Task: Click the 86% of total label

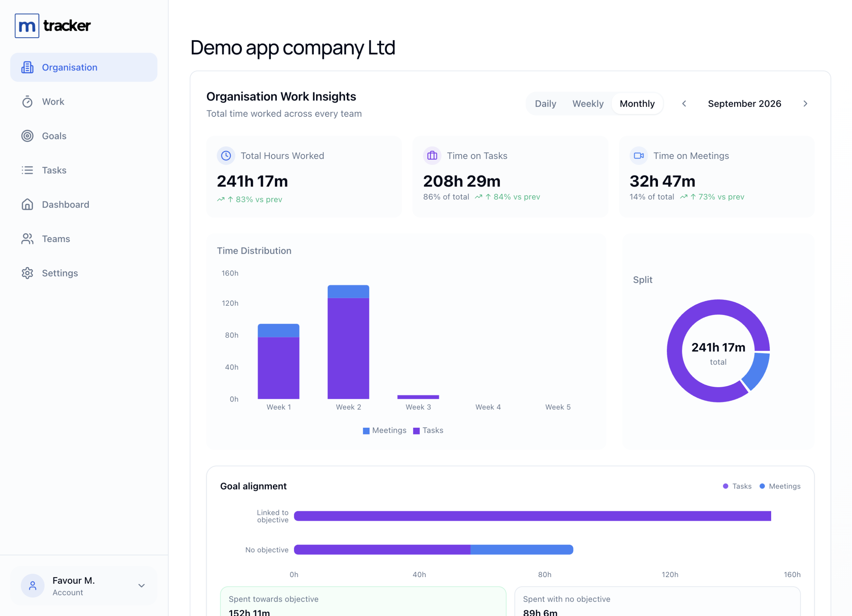Action: pyautogui.click(x=446, y=197)
